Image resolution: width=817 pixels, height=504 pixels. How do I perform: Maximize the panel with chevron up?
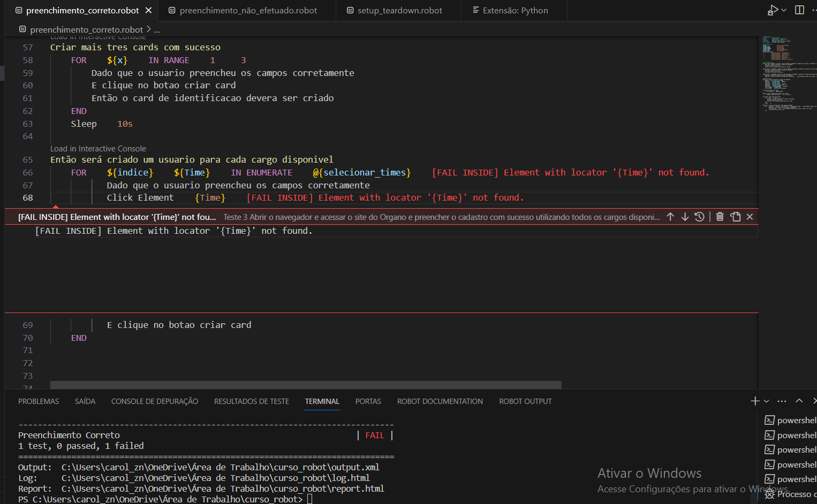(799, 401)
